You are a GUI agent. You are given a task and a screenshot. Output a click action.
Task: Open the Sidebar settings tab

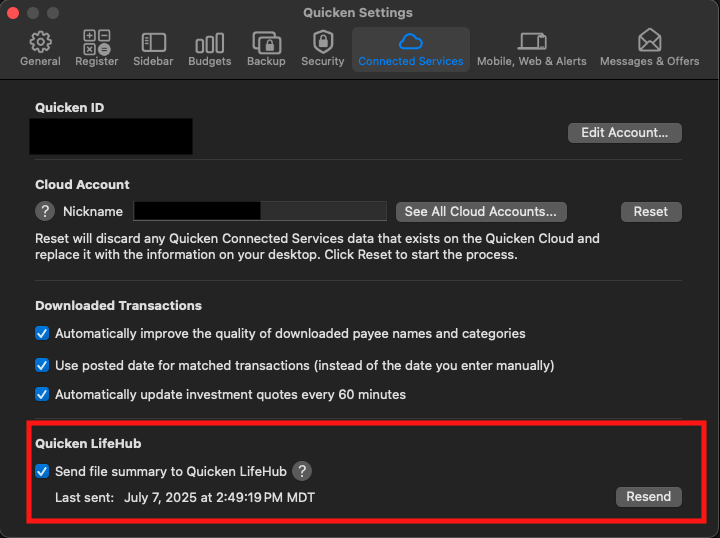[153, 49]
